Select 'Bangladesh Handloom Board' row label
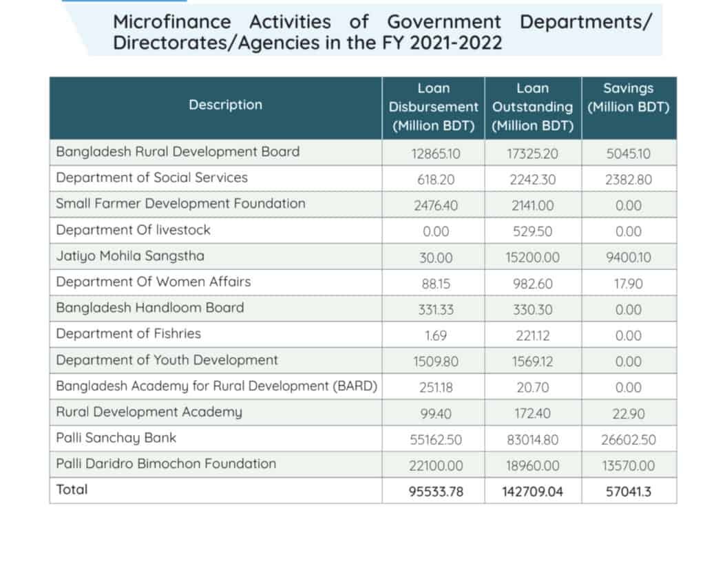This screenshot has width=705, height=588. [x=149, y=308]
